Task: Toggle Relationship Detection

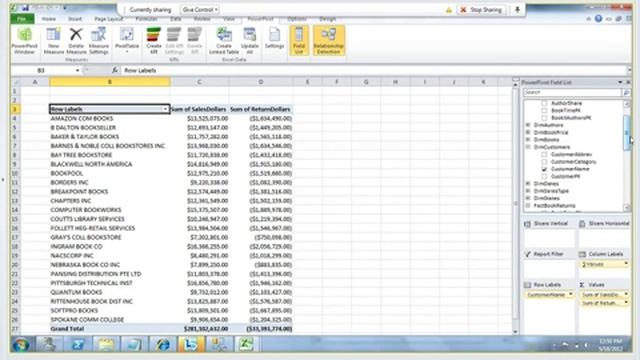Action: tap(329, 41)
